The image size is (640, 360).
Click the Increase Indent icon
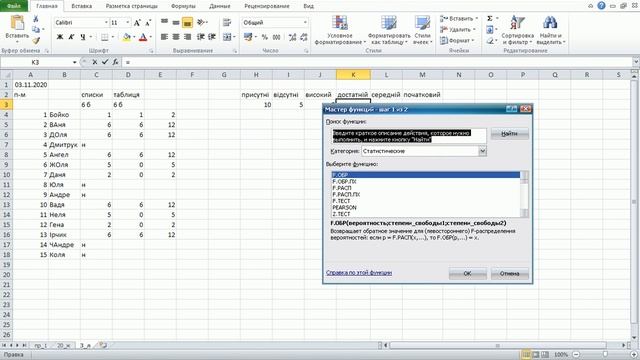(x=212, y=37)
